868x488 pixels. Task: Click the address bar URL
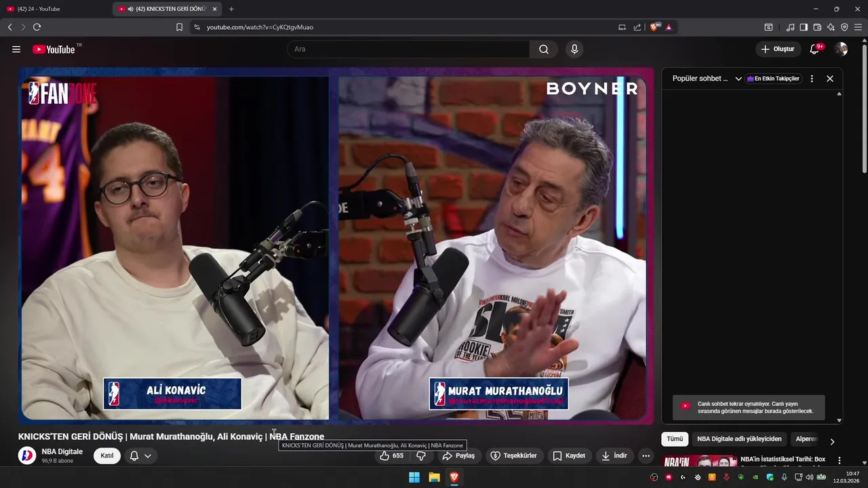[260, 27]
